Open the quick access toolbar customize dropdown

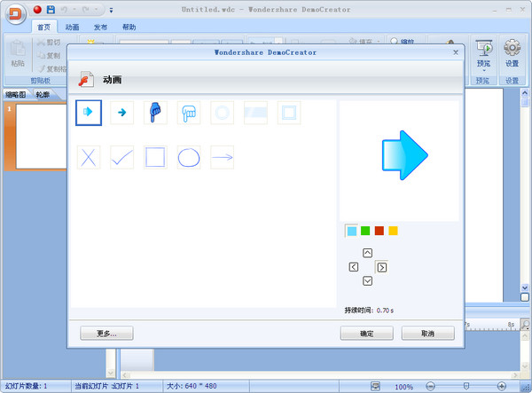(112, 11)
